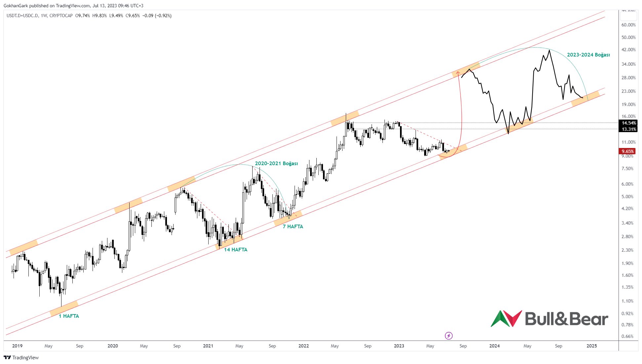Select the orange zone above '1 HAFTA'

64,308
